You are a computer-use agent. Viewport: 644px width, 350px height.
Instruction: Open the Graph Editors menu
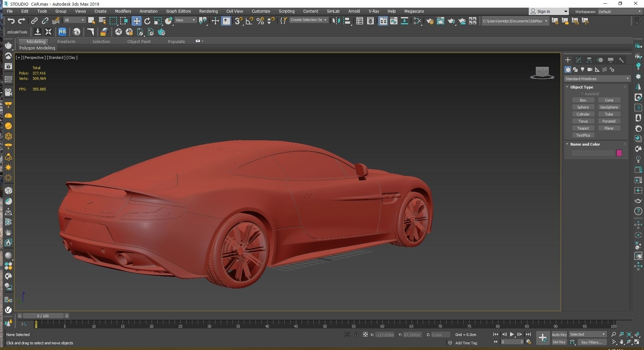click(178, 11)
